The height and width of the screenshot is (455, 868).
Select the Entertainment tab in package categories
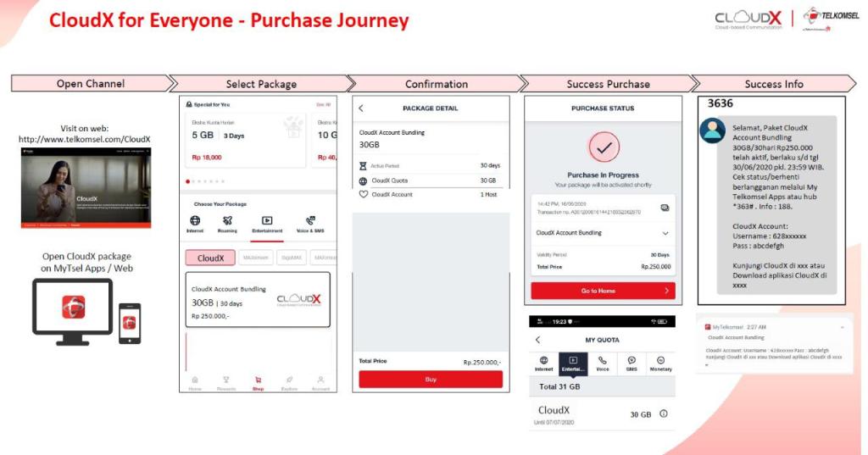point(267,220)
